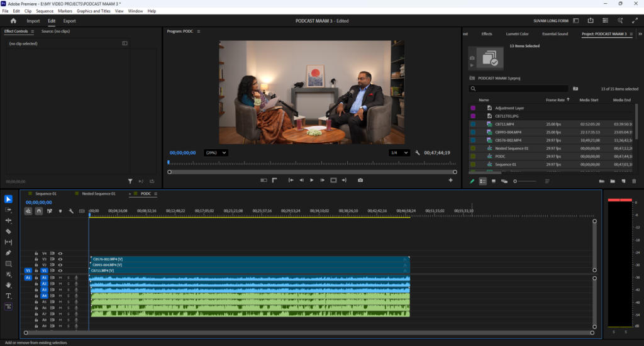
Task: Lock video track V2
Action: click(x=36, y=265)
